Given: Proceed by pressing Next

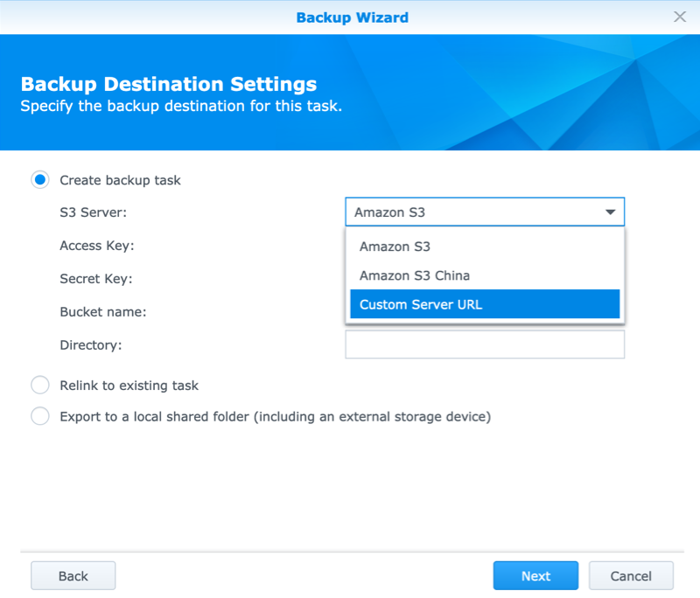Looking at the screenshot, I should pyautogui.click(x=535, y=576).
